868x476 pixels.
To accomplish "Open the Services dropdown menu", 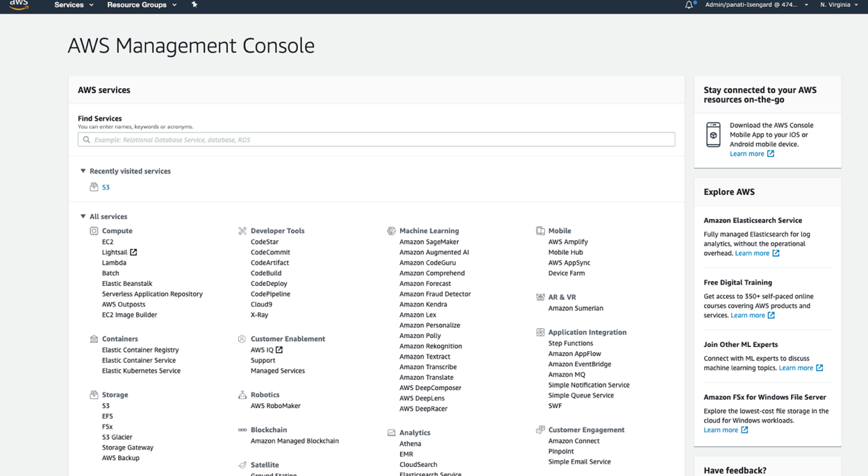I will point(74,5).
